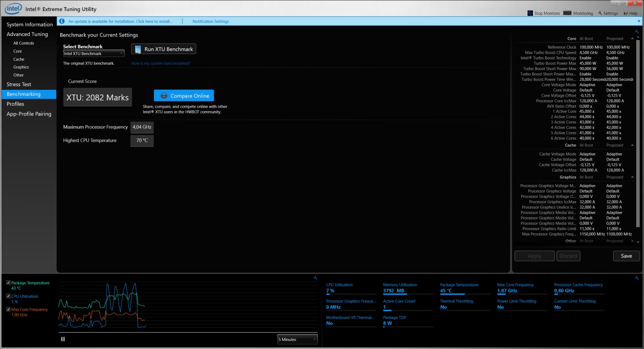Select All Controls under Advanced Tuning
The width and height of the screenshot is (644, 349).
click(23, 43)
